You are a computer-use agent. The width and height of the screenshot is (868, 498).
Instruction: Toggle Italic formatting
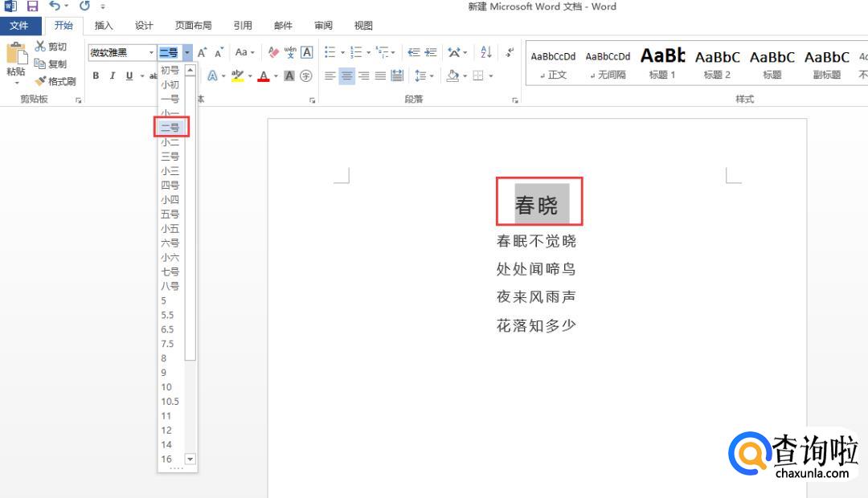point(113,76)
